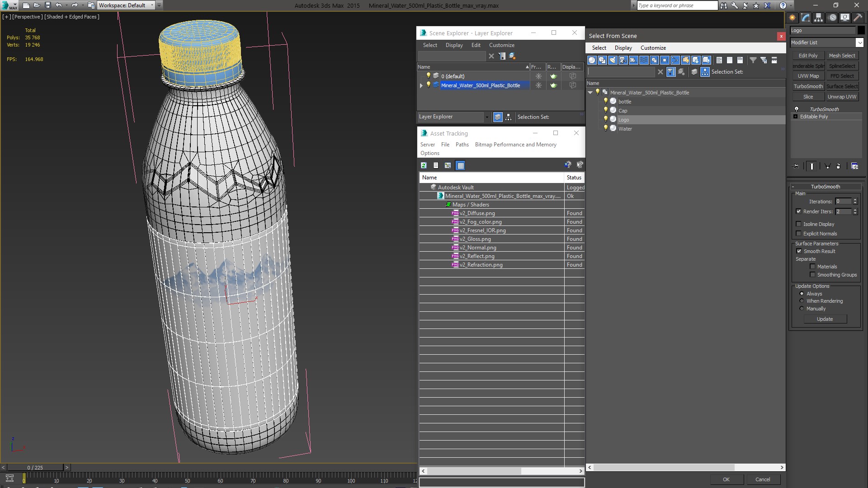
Task: Enable Separate by Materials checkbox
Action: click(812, 267)
